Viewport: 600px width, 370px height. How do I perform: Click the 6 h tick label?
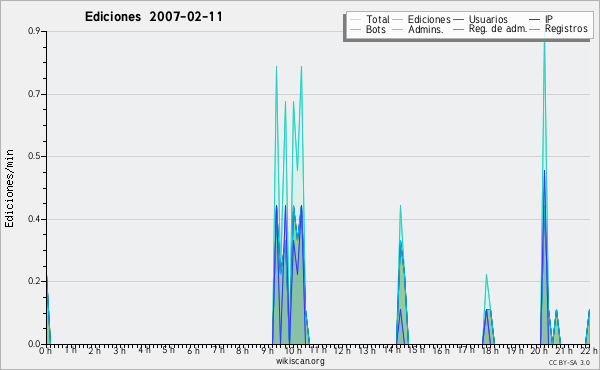tap(193, 351)
